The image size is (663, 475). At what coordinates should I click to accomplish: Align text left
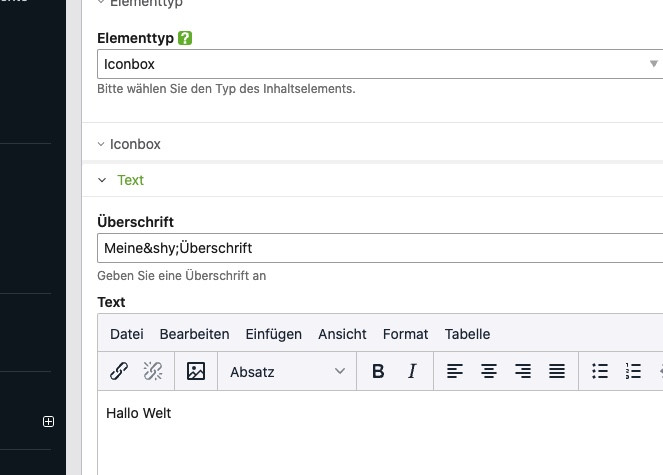point(455,371)
